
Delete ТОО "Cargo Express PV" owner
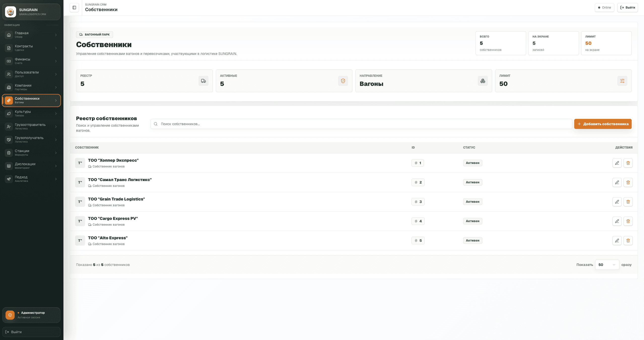coord(628,221)
